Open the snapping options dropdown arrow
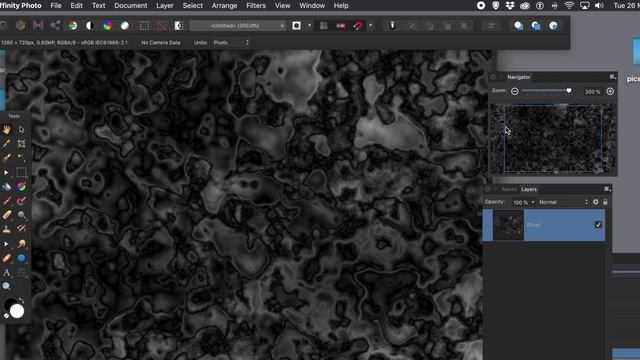 tap(371, 26)
